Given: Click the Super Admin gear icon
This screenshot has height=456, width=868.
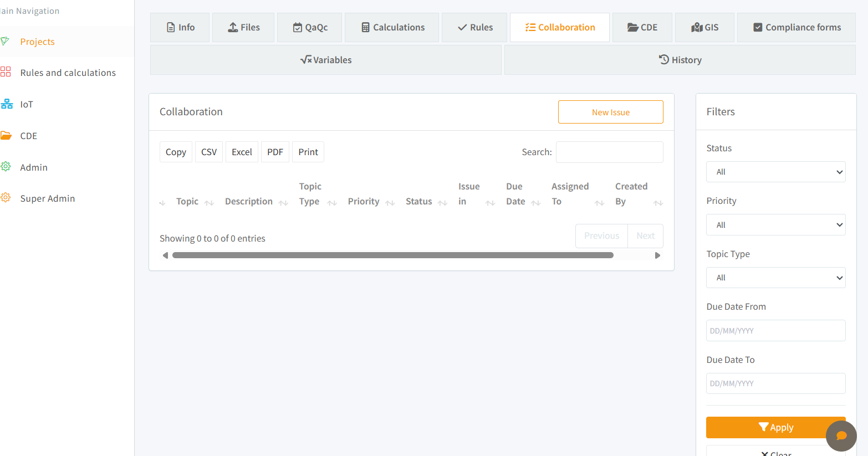Looking at the screenshot, I should [x=6, y=198].
